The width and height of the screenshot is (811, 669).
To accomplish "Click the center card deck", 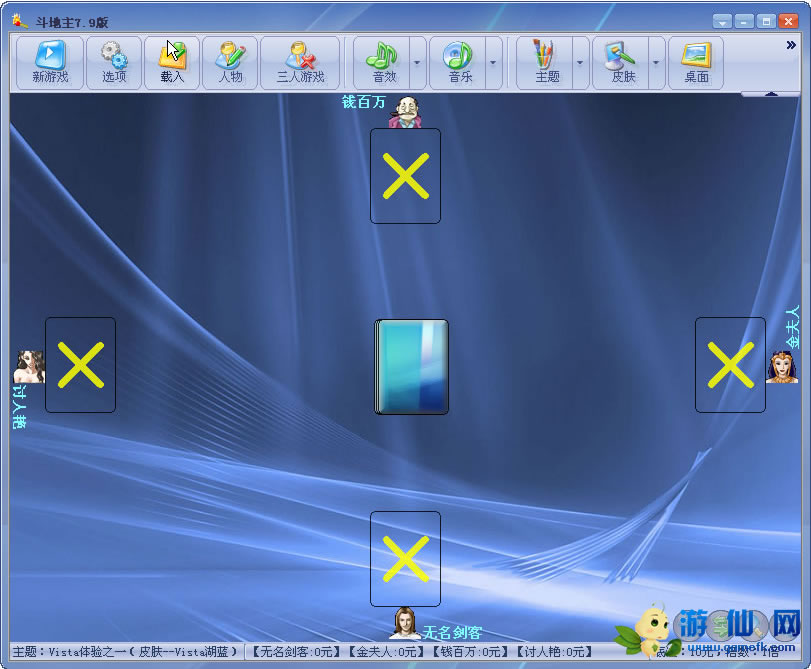I will tap(411, 367).
